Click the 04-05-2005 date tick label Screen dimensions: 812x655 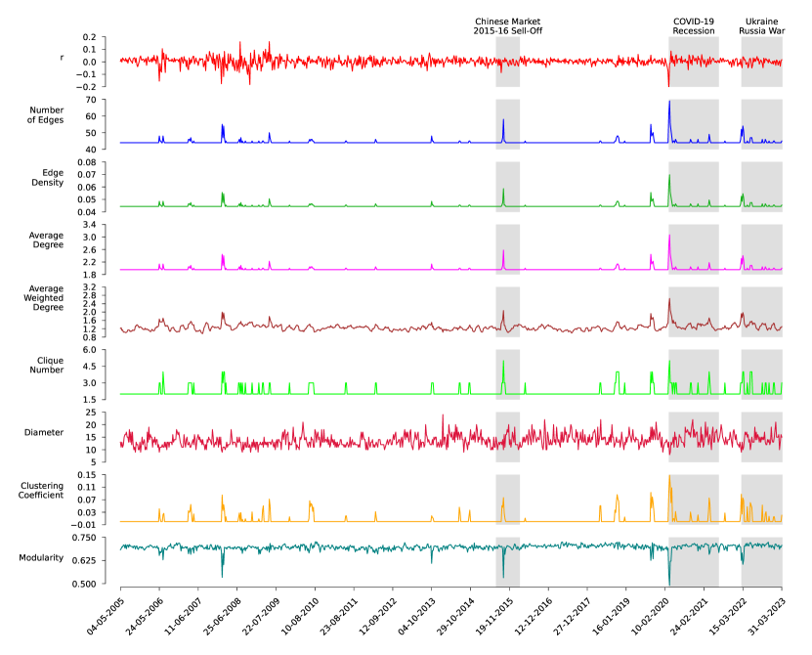(106, 616)
